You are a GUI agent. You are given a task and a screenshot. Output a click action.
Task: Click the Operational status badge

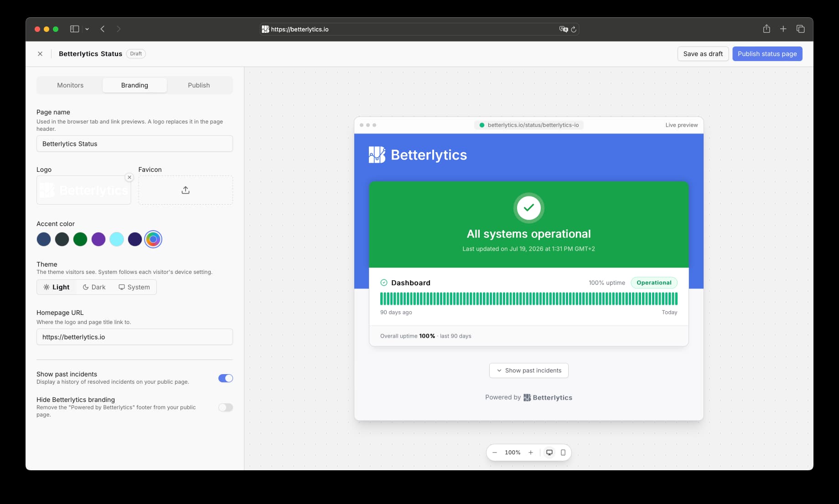654,283
